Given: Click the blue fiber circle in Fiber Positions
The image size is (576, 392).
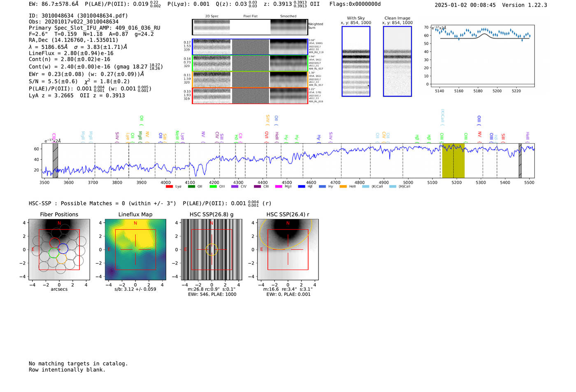Looking at the screenshot, I should (63, 248).
